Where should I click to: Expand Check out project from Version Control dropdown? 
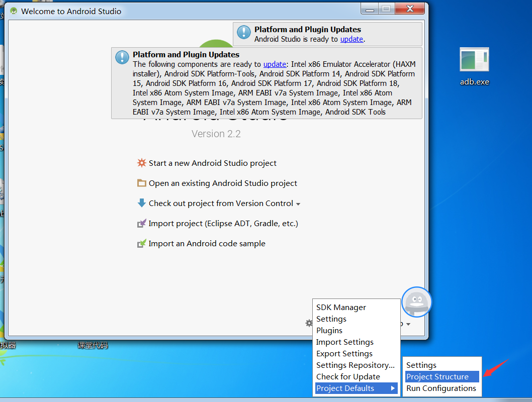298,204
